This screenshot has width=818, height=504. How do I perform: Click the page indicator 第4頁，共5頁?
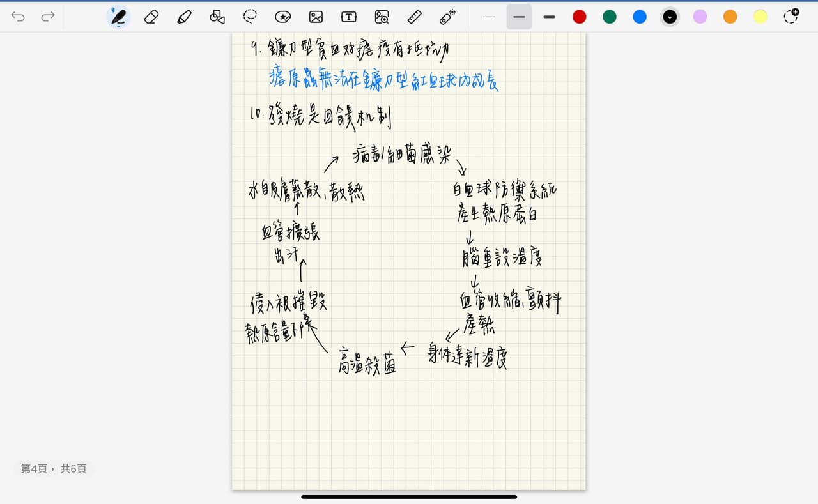[54, 469]
